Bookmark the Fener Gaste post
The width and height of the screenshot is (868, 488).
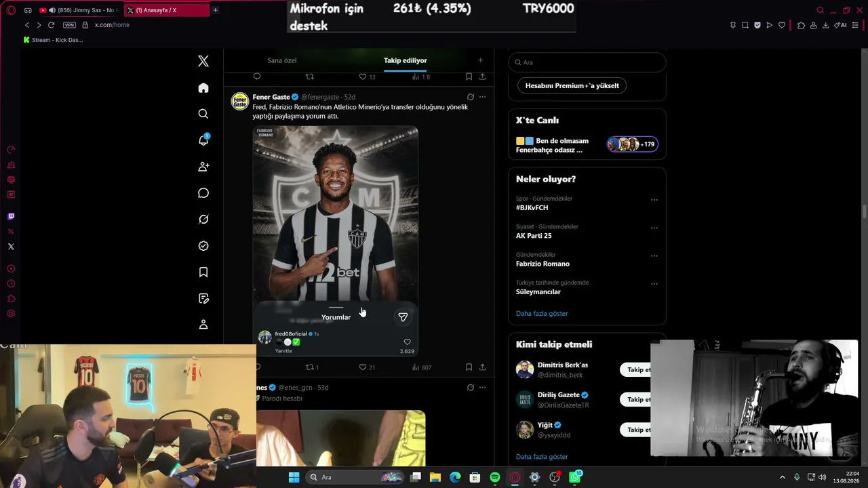[x=469, y=367]
